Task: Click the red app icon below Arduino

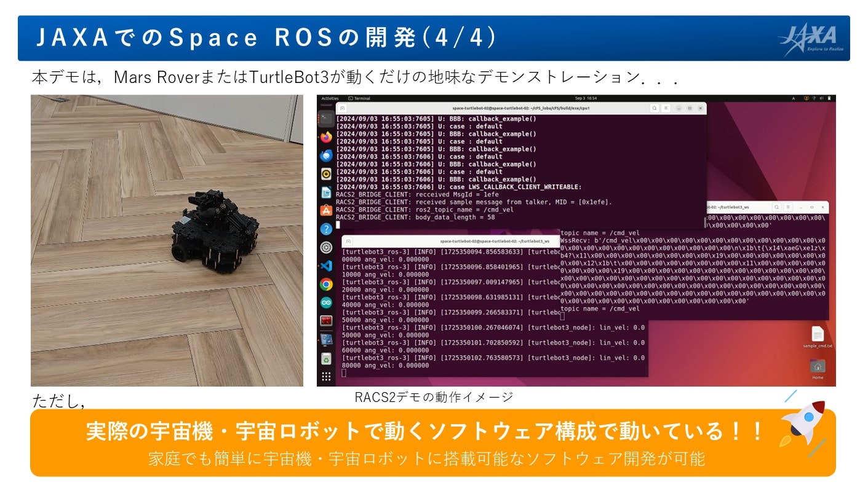Action: click(x=326, y=320)
